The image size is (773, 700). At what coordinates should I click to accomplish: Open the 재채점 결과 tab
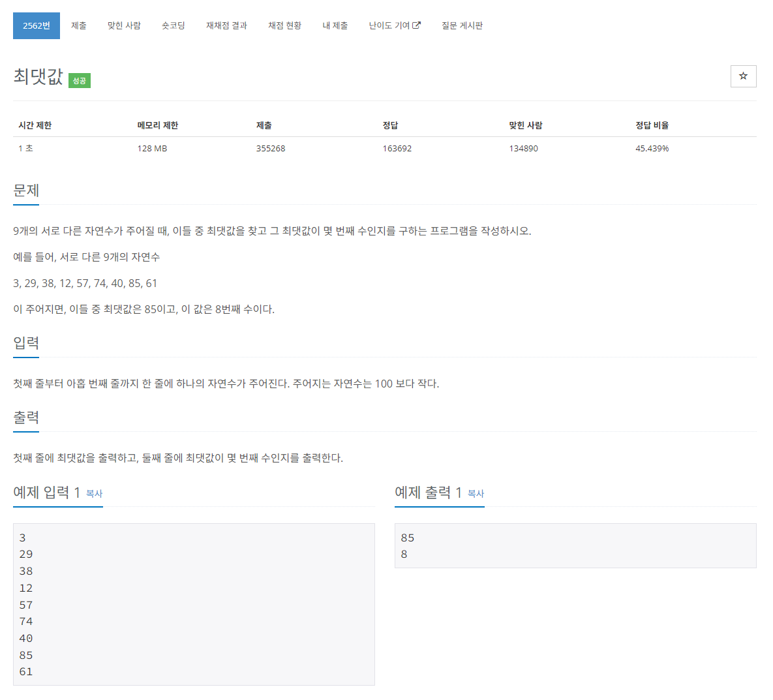tap(226, 25)
